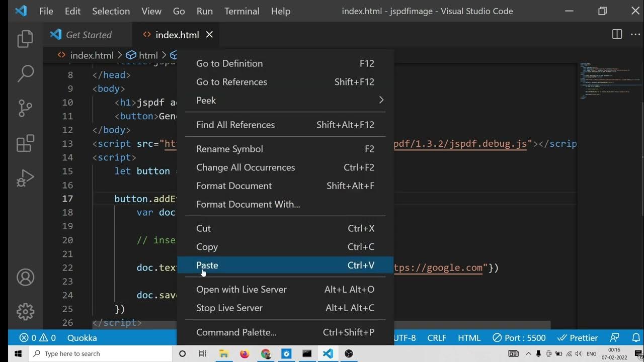644x362 pixels.
Task: Click the Split Editor icon
Action: (x=617, y=34)
